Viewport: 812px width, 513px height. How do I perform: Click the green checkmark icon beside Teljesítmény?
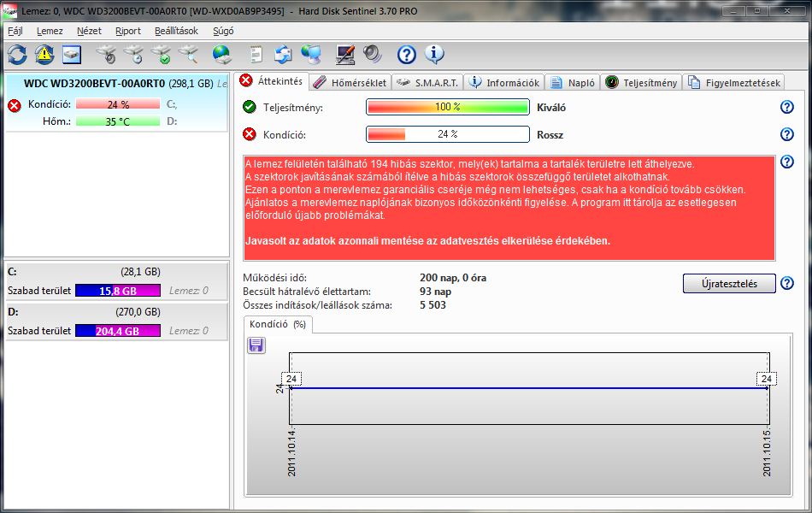250,107
